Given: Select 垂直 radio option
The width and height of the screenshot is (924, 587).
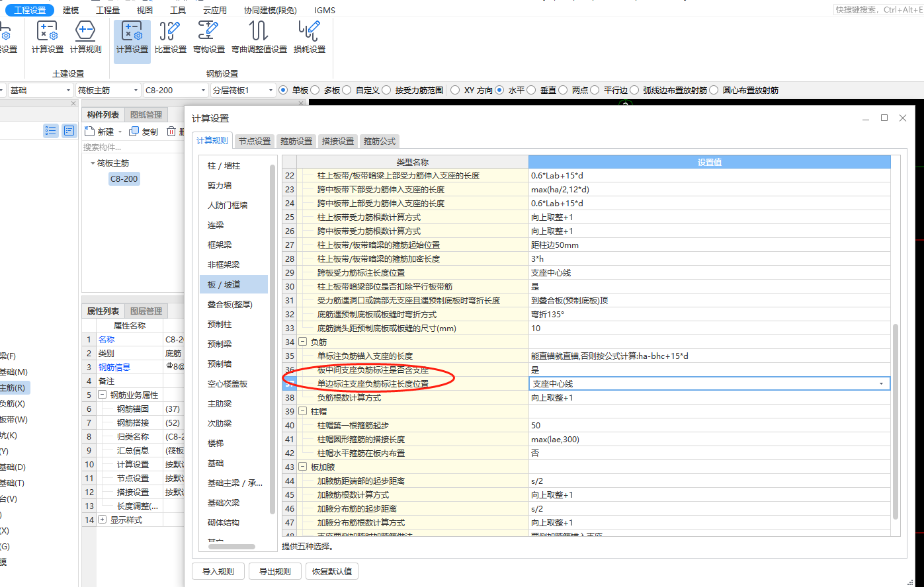Looking at the screenshot, I should (x=531, y=90).
